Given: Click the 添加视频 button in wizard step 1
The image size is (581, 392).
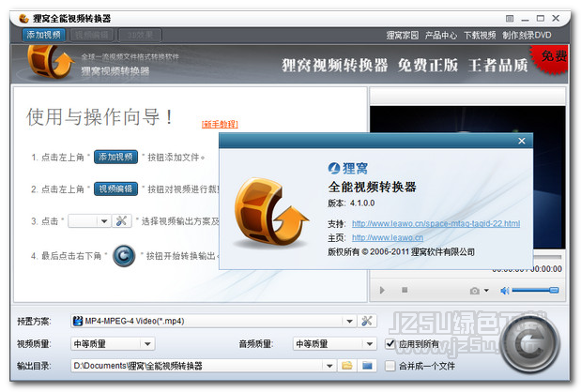Looking at the screenshot, I should coord(115,157).
